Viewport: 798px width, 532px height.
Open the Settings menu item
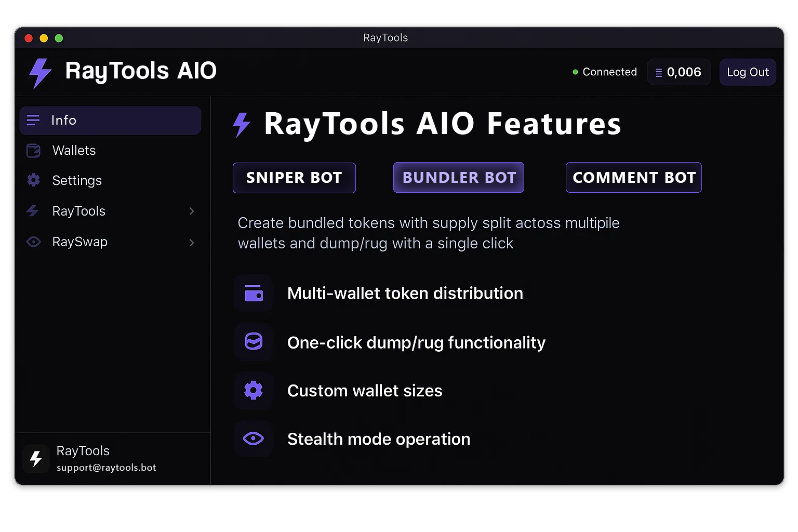click(110, 180)
